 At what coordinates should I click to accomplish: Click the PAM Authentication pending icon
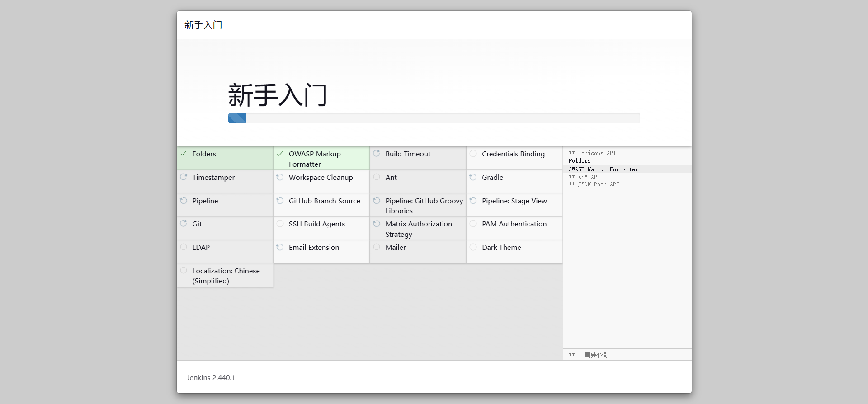tap(473, 224)
